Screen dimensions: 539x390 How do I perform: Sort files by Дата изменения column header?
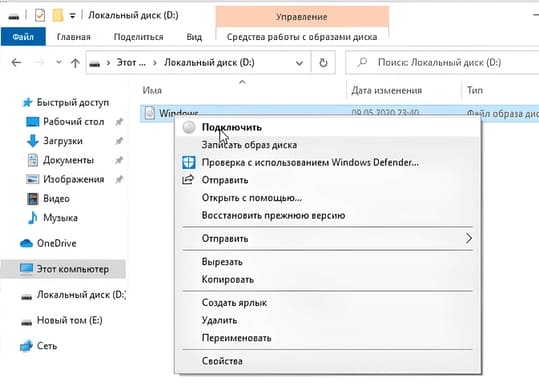point(386,90)
